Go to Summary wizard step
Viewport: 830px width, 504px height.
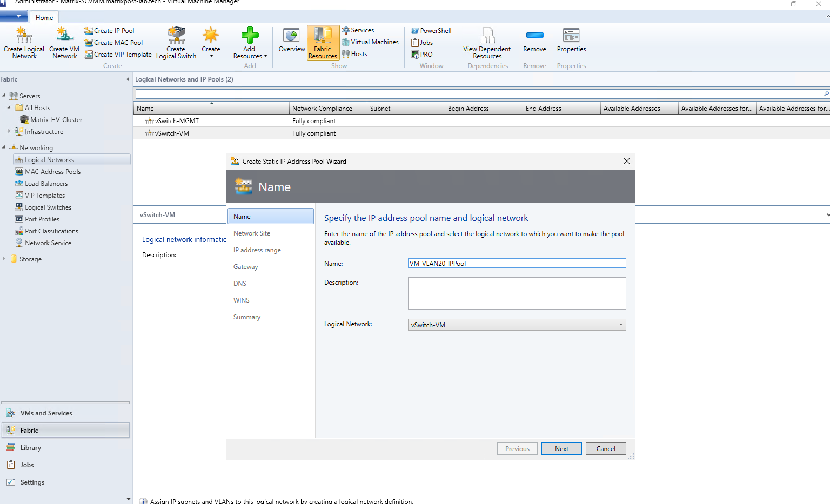(x=247, y=317)
